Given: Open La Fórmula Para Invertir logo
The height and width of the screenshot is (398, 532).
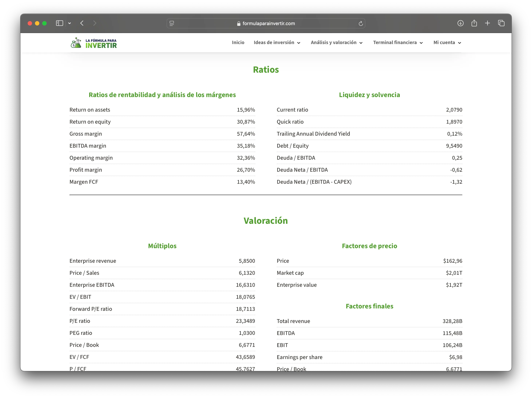Looking at the screenshot, I should point(94,43).
